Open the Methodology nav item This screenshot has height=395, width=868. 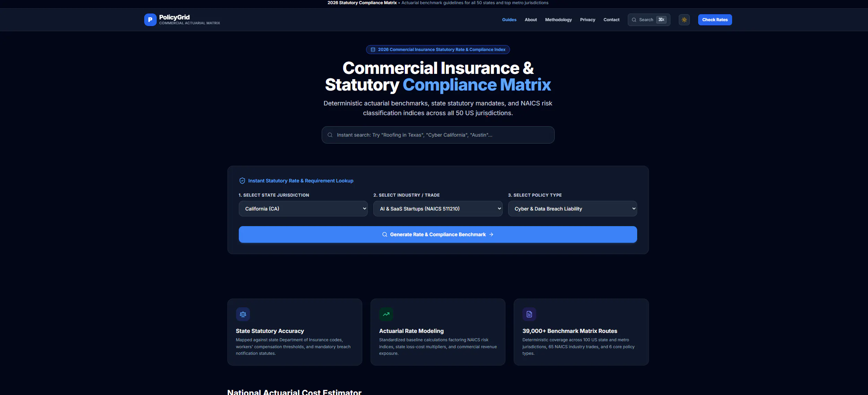point(558,20)
